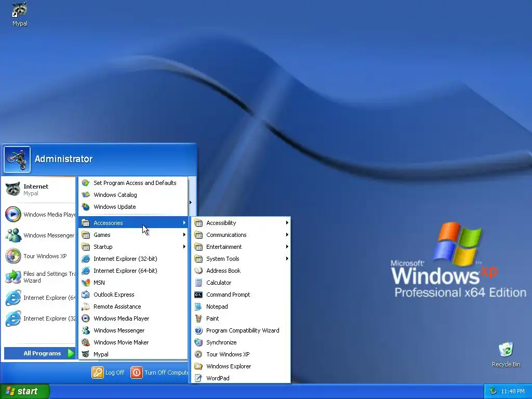Click Mypal icon in All Programs list

pos(86,354)
